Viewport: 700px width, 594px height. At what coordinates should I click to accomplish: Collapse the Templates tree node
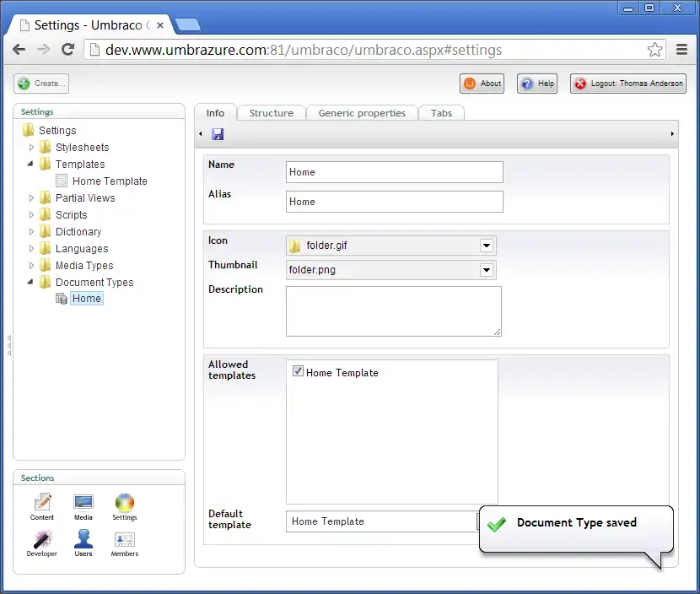click(30, 164)
